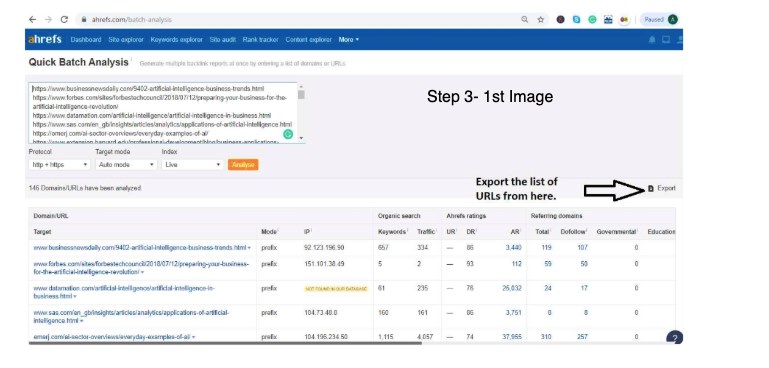
Task: Click the browser forward arrow
Action: click(48, 20)
